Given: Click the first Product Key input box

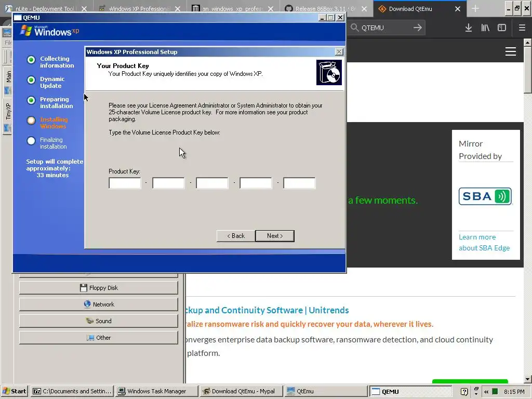Looking at the screenshot, I should coord(125,183).
